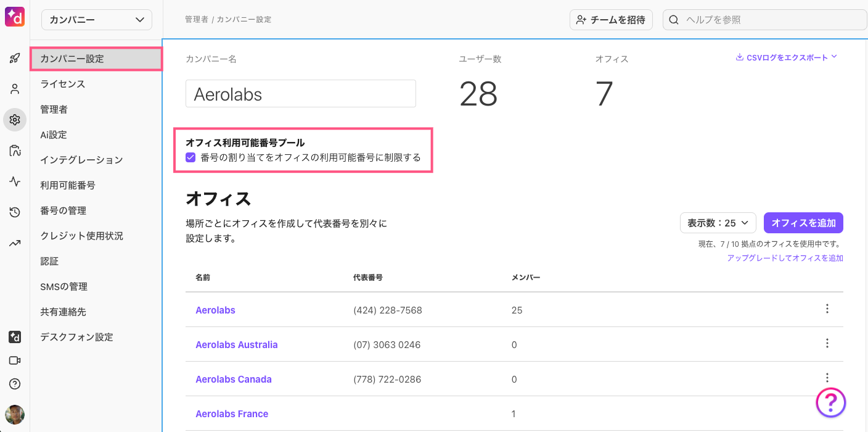Select ライセンス in the side menu
The image size is (868, 432).
coord(63,84)
